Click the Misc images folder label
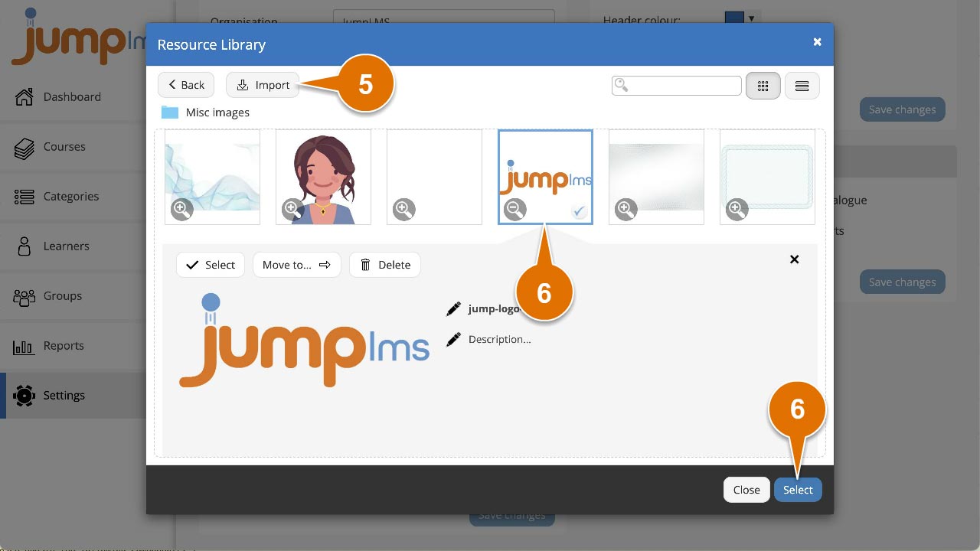The height and width of the screenshot is (551, 980). [x=217, y=112]
